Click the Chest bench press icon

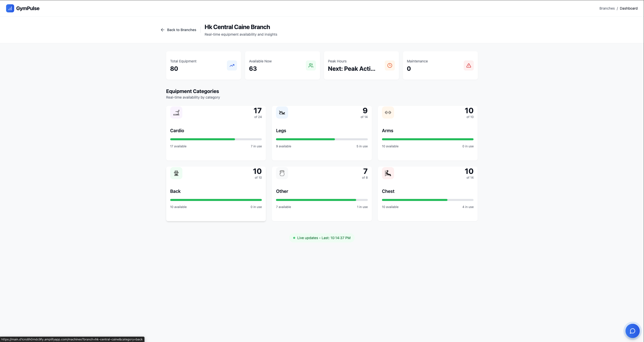coord(388,173)
